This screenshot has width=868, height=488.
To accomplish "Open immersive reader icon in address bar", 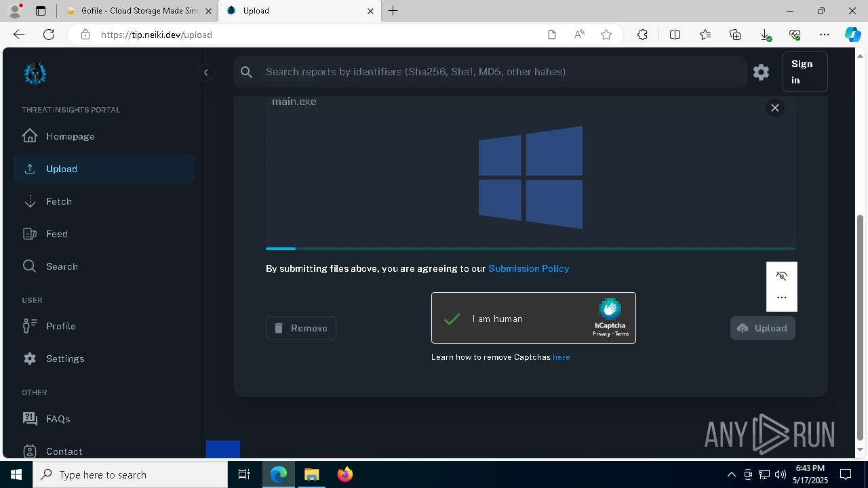I will coord(552,35).
